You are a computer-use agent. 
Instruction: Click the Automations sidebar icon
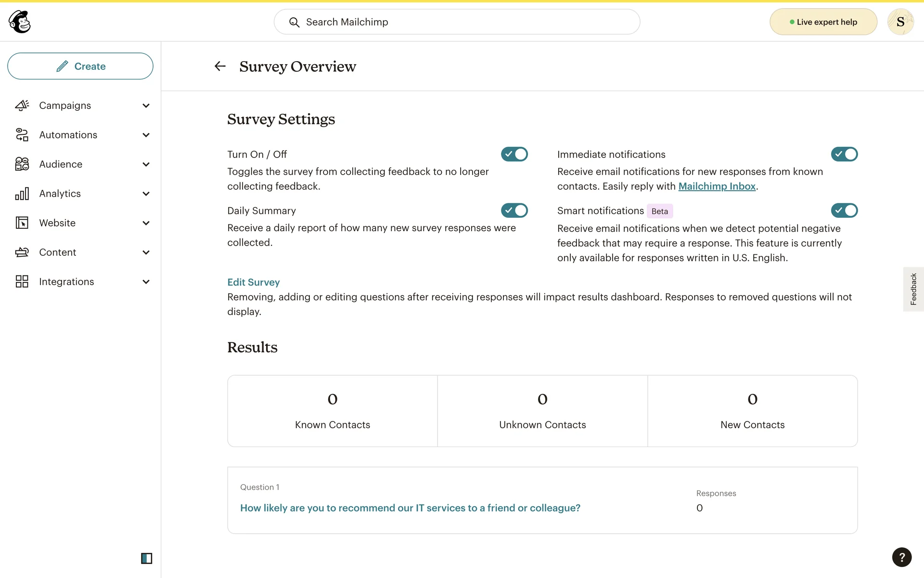(x=22, y=135)
